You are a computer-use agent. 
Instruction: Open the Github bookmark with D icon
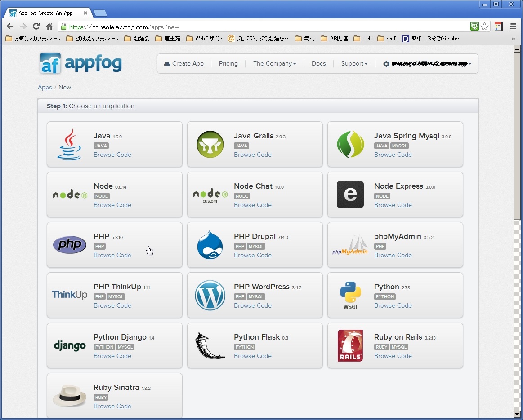pyautogui.click(x=431, y=39)
